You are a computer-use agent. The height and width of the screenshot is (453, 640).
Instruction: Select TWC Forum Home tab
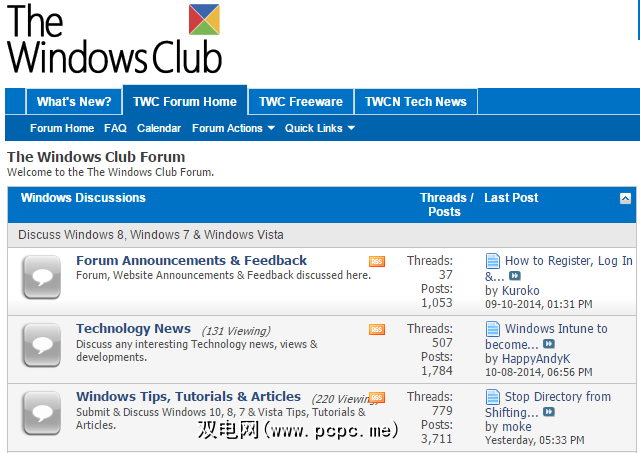coord(185,101)
